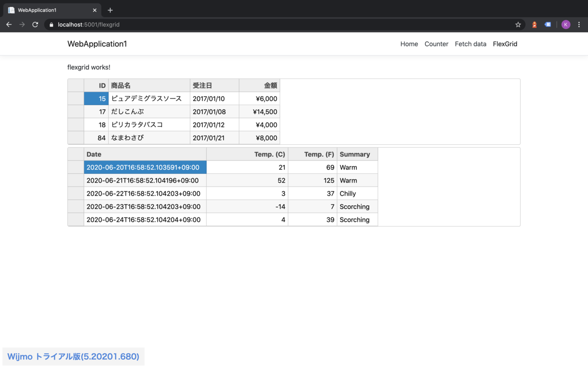This screenshot has width=588, height=368.
Task: Sort by the 受注日 column header
Action: click(x=215, y=85)
